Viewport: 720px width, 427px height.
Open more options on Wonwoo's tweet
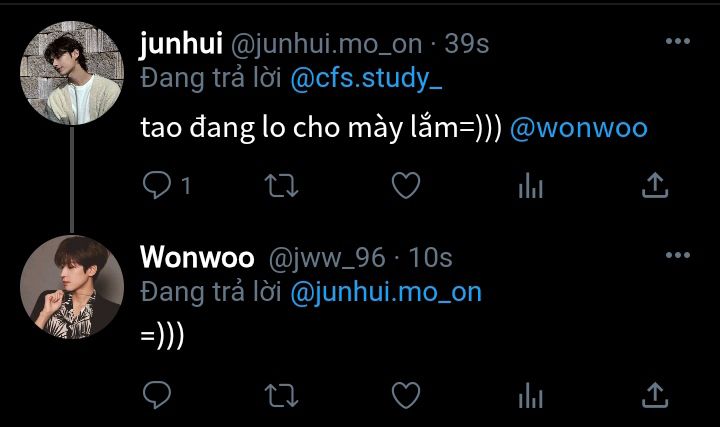tap(678, 255)
